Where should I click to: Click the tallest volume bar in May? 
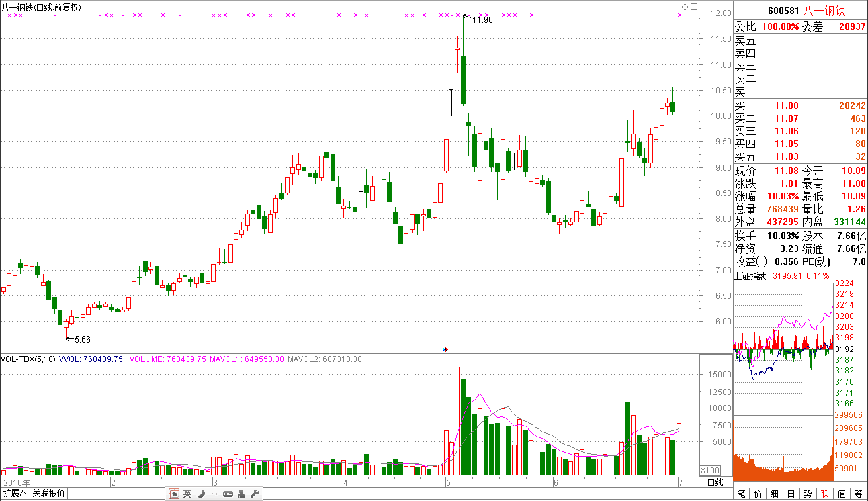458,421
